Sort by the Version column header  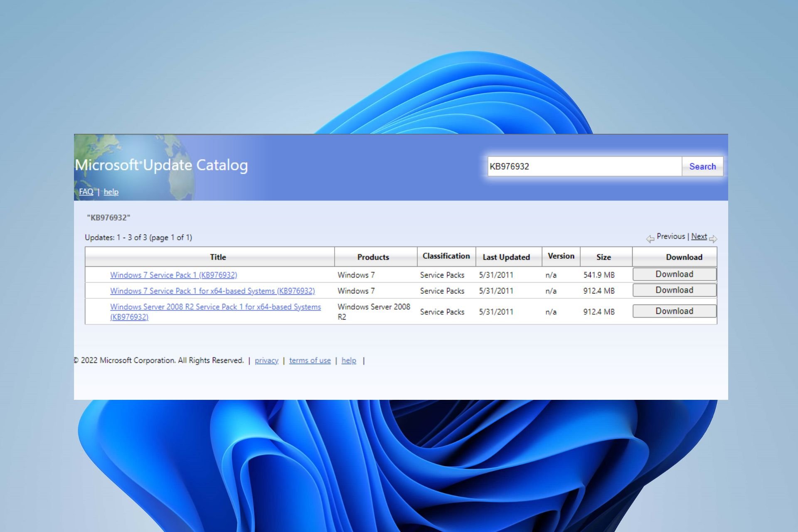[x=561, y=256]
